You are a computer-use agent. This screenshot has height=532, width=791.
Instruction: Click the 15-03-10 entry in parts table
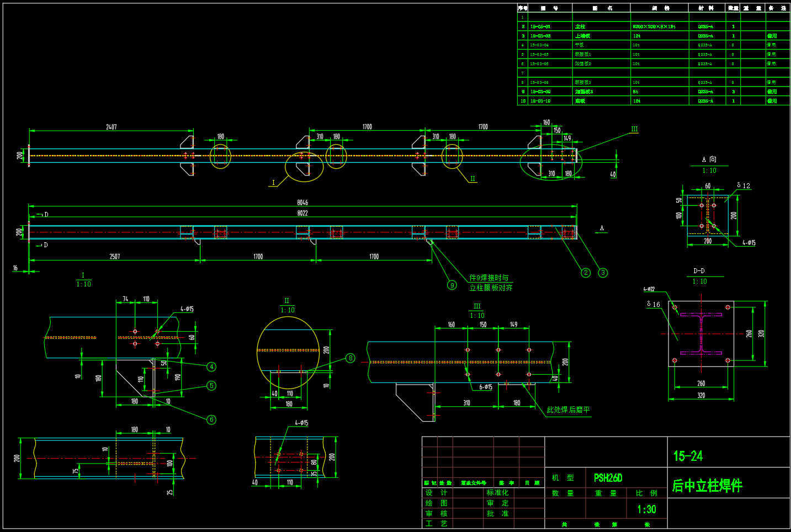540,101
